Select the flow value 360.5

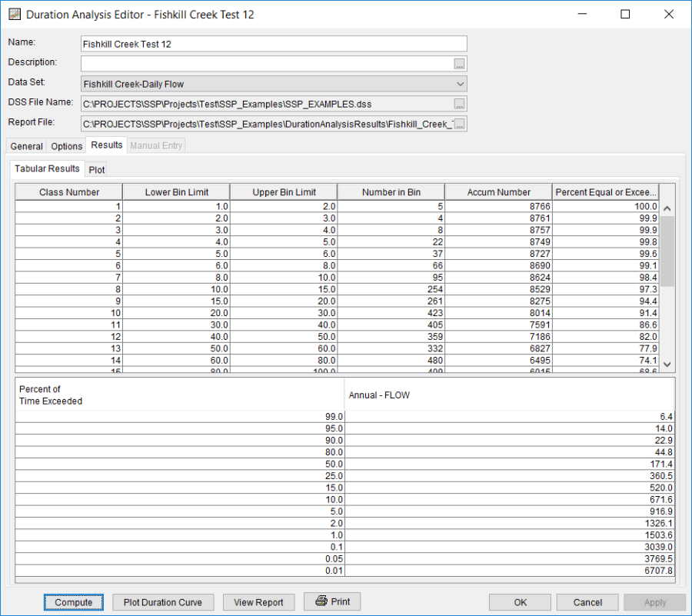tap(510, 476)
